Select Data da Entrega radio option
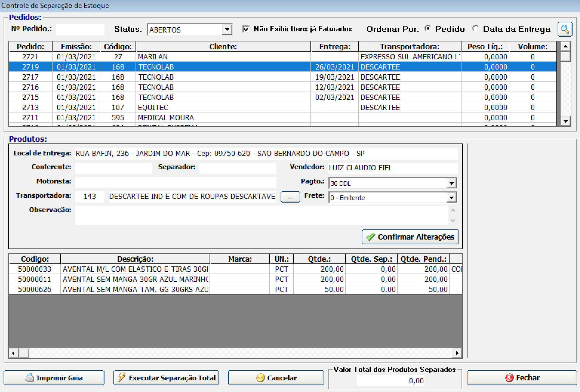This screenshot has height=392, width=580. click(x=476, y=29)
